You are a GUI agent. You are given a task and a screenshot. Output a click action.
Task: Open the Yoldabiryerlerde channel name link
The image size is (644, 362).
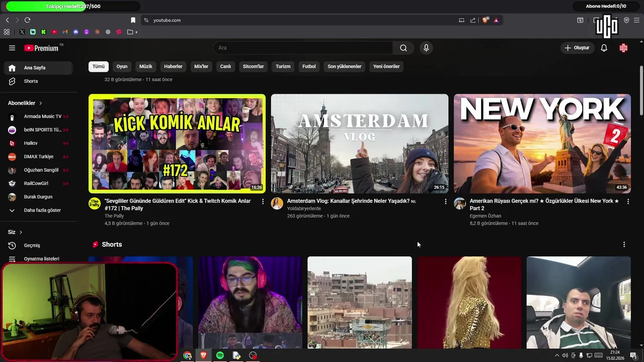click(304, 209)
